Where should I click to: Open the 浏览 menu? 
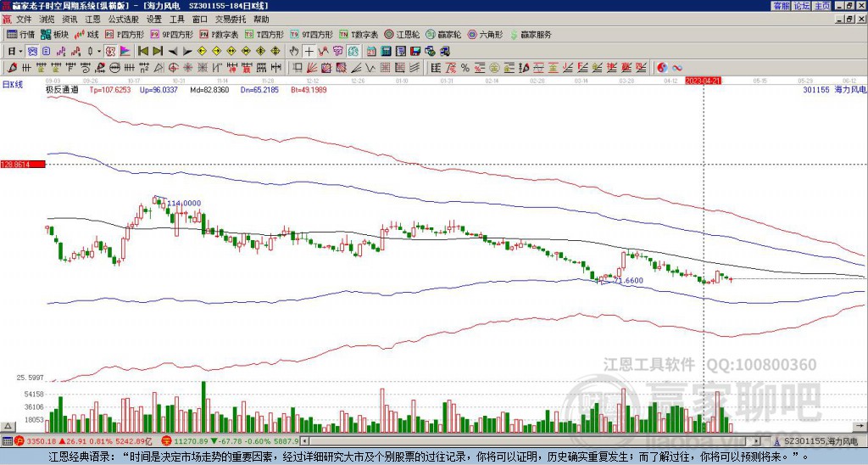pos(47,20)
